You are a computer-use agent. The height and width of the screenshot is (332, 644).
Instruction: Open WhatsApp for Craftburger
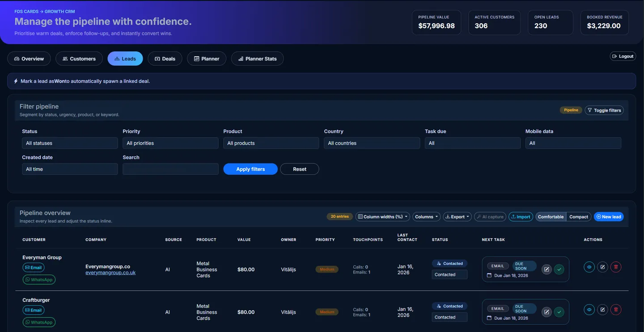(x=39, y=322)
